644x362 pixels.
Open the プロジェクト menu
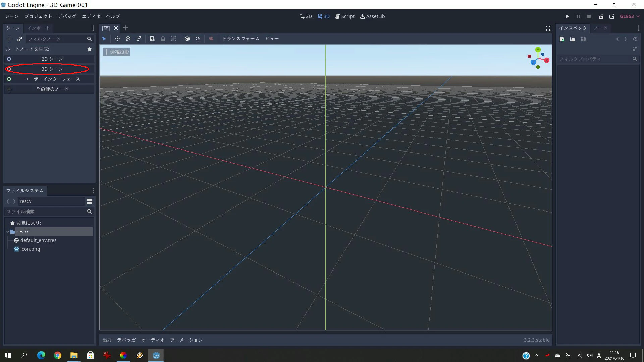(38, 16)
